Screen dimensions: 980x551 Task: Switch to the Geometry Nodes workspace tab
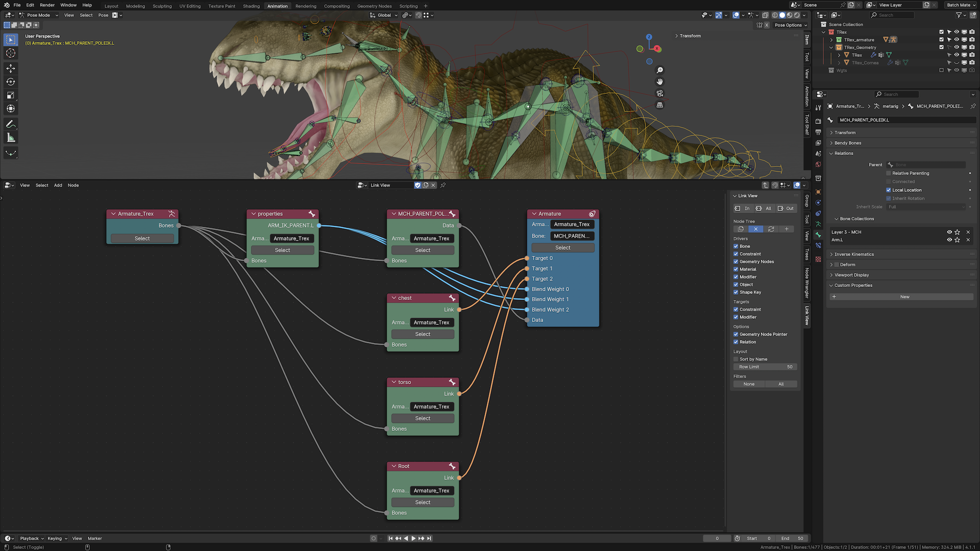374,6
